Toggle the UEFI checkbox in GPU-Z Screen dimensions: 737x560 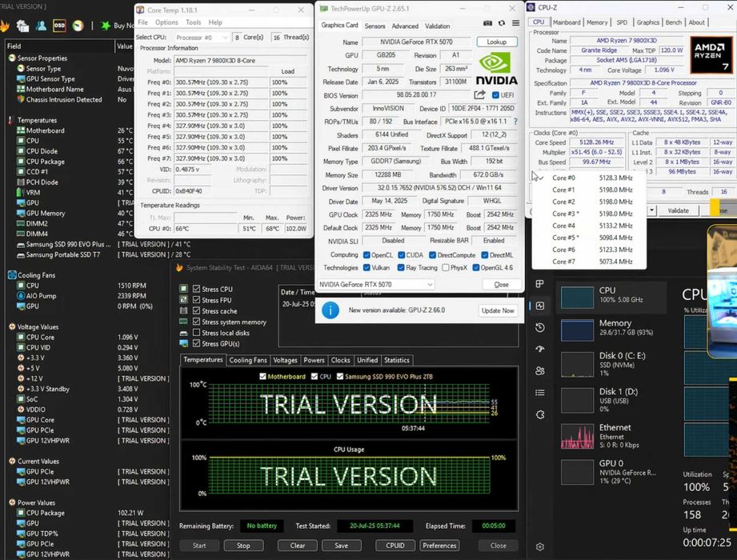pyautogui.click(x=495, y=95)
